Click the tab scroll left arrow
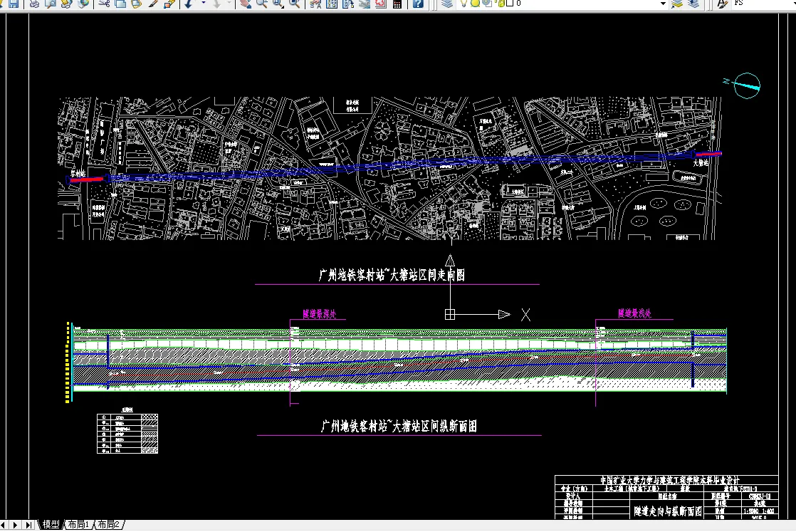 point(3,524)
